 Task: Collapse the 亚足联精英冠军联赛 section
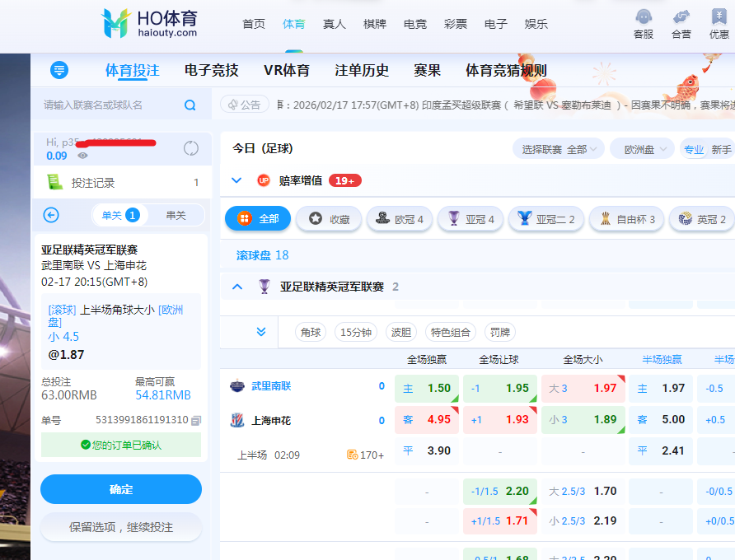click(x=237, y=287)
